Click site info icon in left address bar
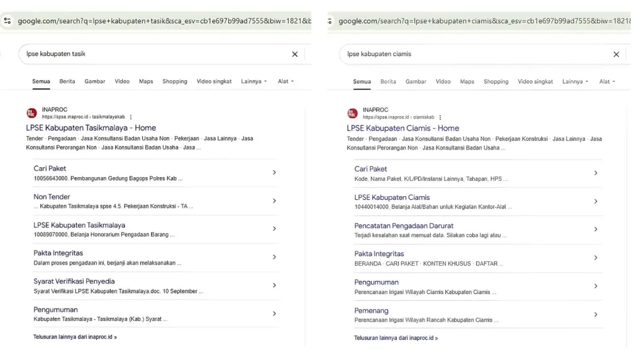This screenshot has width=644, height=360. (8, 21)
